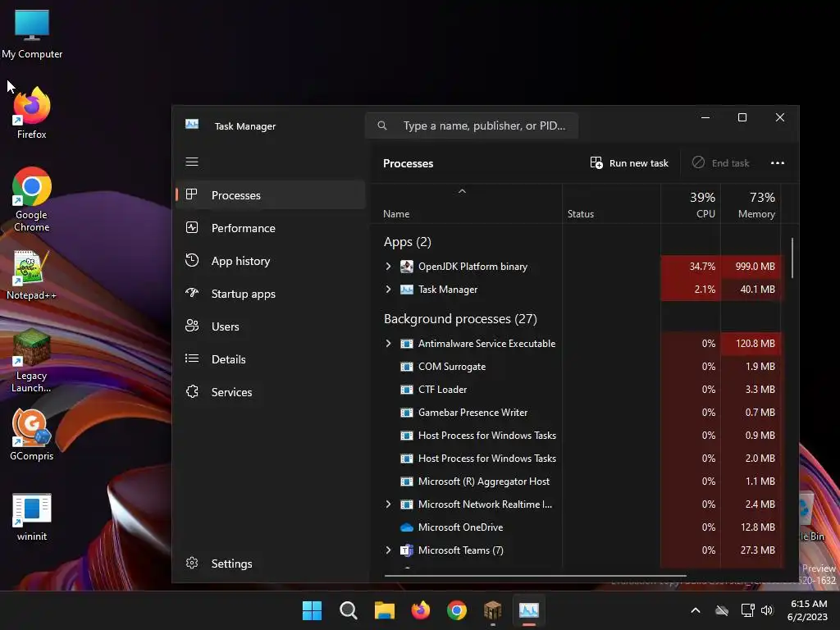Open the three-dot more options menu
This screenshot has width=840, height=630.
[x=778, y=163]
